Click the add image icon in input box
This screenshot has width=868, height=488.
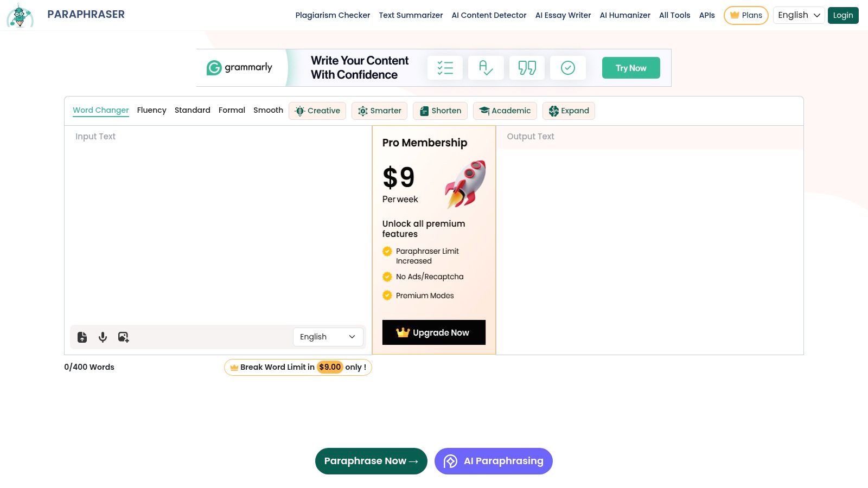coord(123,337)
